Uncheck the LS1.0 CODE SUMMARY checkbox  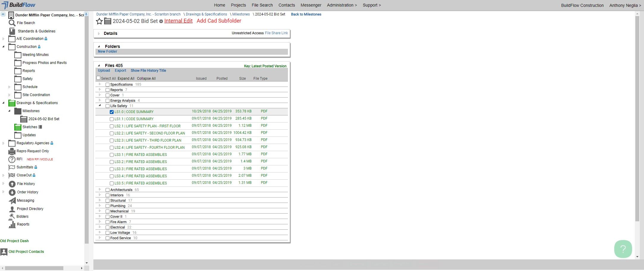click(112, 112)
